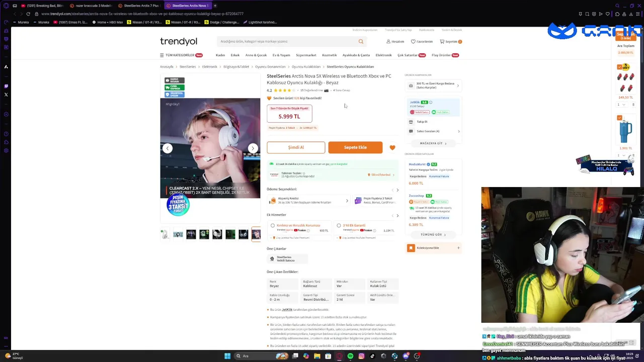Screen dimensions: 644x362
Task: Open new browser tab with plus icon
Action: pyautogui.click(x=215, y=6)
